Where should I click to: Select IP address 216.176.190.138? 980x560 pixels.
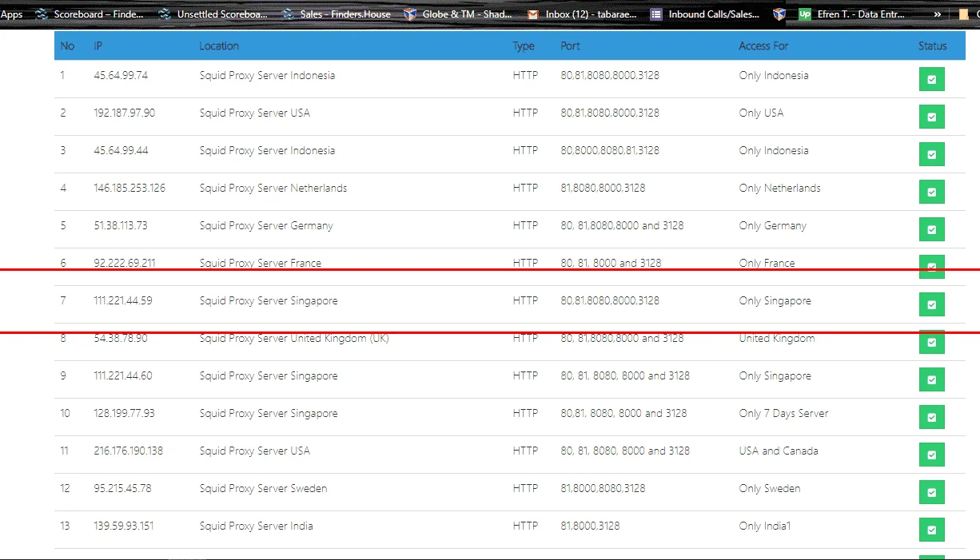(x=128, y=451)
